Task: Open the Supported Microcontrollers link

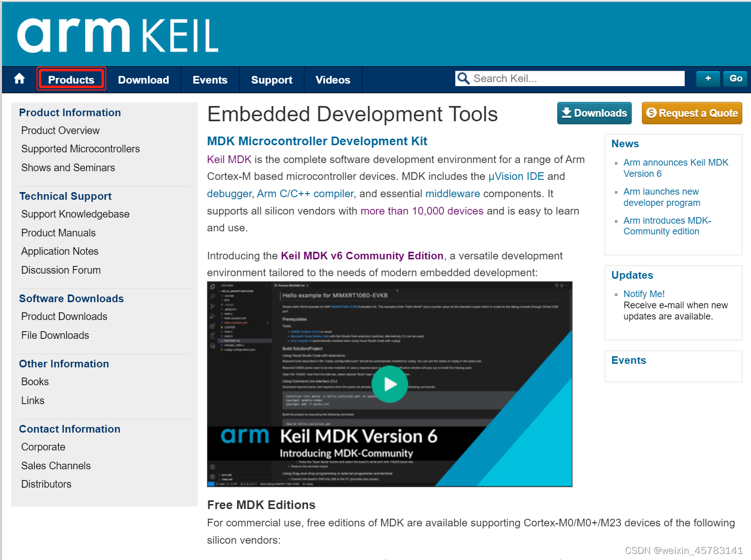Action: [81, 149]
